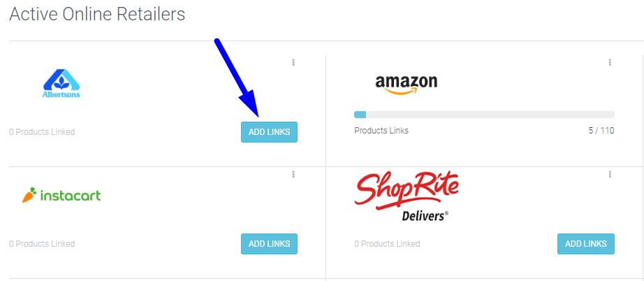Click the Amazon product links progress bar

pos(484,115)
